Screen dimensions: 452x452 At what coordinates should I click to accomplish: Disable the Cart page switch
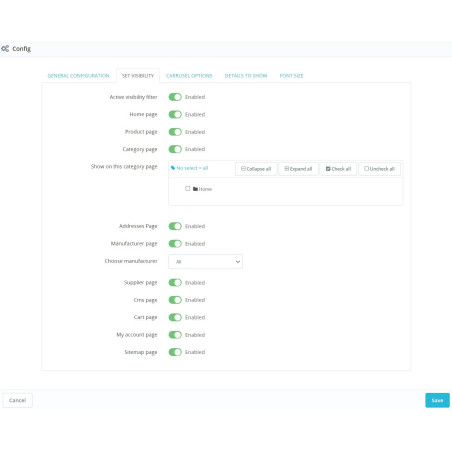pyautogui.click(x=175, y=317)
